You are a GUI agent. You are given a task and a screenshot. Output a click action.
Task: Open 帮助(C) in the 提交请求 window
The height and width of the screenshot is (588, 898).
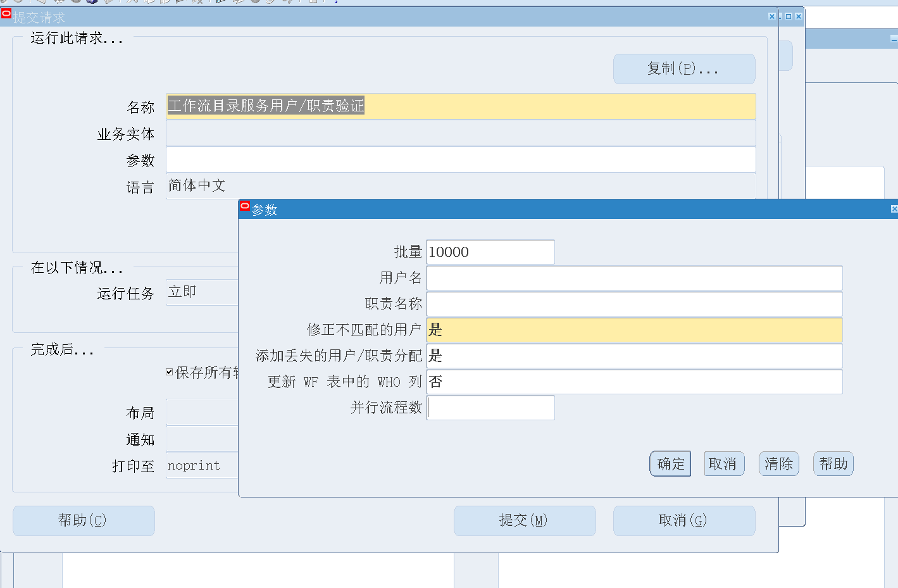pos(84,520)
